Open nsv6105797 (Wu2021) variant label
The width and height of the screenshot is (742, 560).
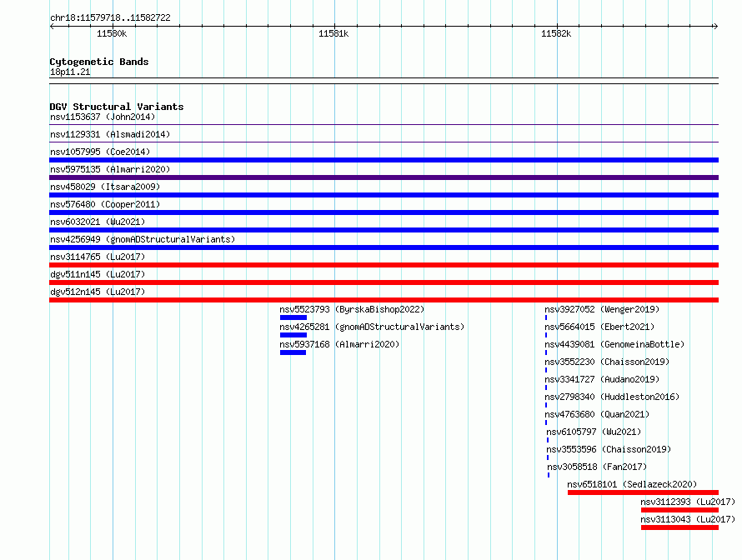tap(594, 432)
